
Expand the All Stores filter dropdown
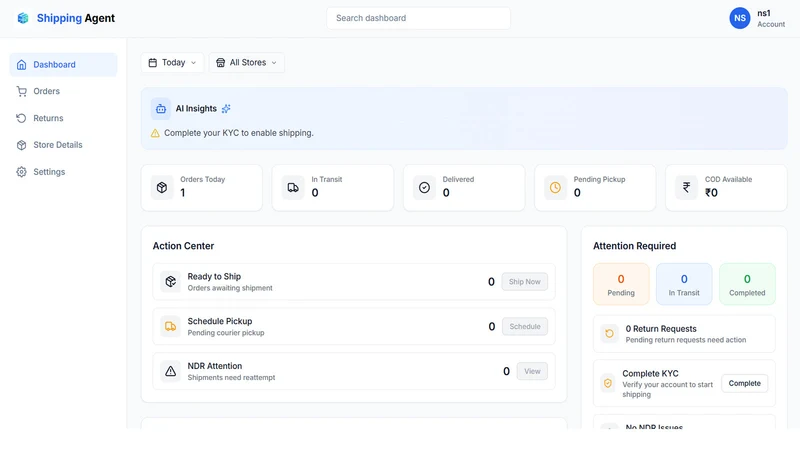click(246, 63)
